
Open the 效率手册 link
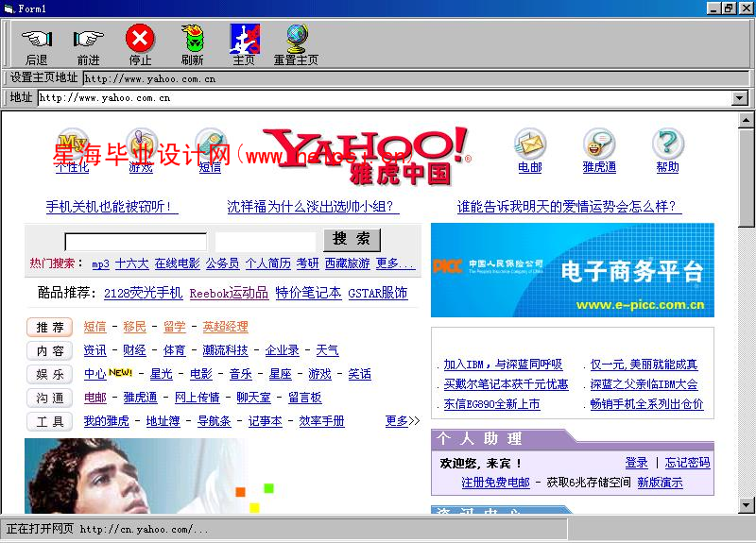pos(321,421)
